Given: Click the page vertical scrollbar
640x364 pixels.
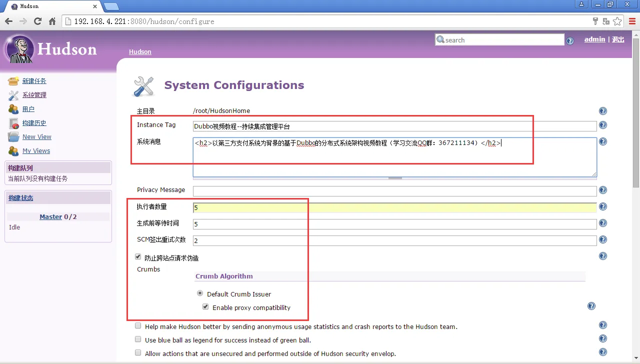Looking at the screenshot, I should coord(635,112).
